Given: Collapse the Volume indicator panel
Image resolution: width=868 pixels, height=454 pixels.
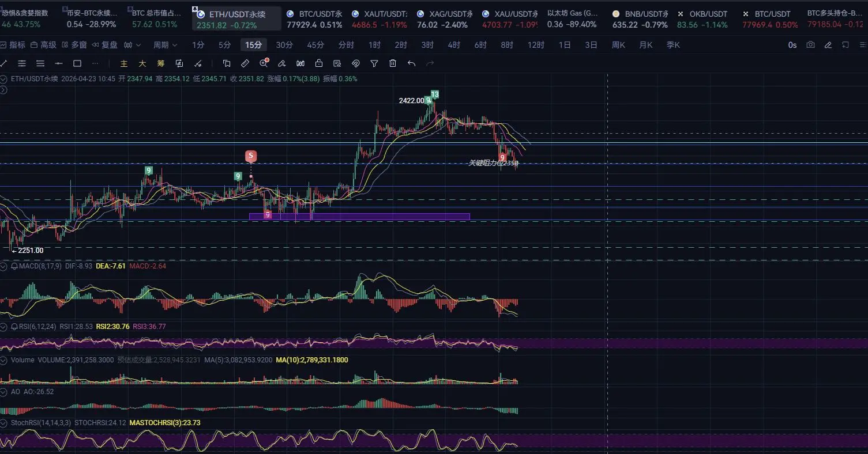Looking at the screenshot, I should tap(4, 360).
